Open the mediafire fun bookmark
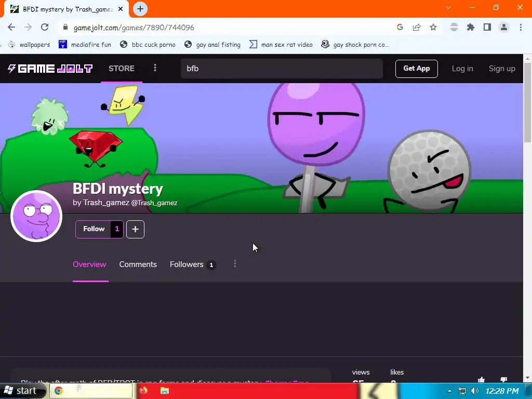This screenshot has width=532, height=399. pyautogui.click(x=85, y=45)
